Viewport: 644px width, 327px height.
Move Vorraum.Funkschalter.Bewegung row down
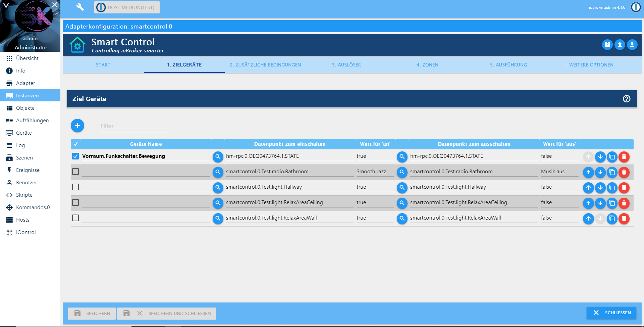tap(600, 157)
